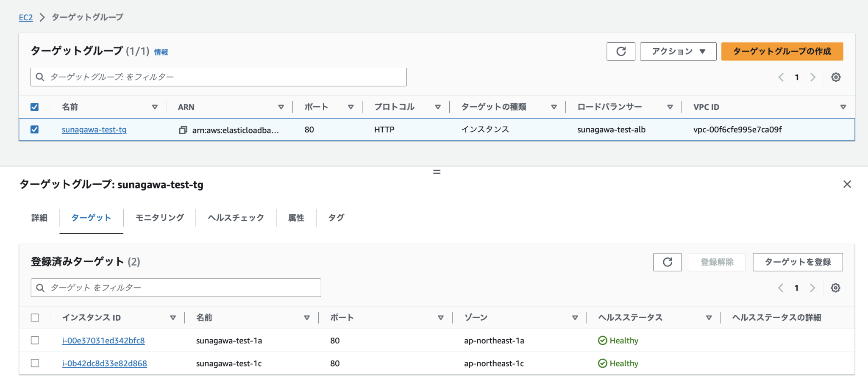Screen dimensions: 868x388
Task: Open the ヘルスチェック tab
Action: pos(236,217)
